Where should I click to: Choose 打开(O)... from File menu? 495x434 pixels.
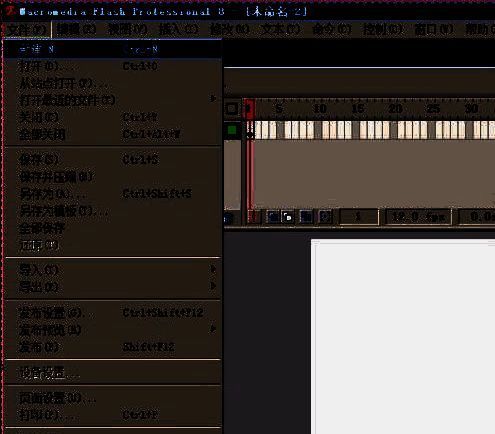tap(113, 66)
